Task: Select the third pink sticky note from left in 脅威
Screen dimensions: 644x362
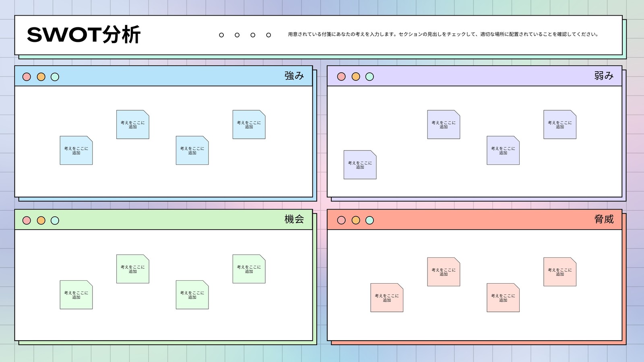Action: (503, 298)
